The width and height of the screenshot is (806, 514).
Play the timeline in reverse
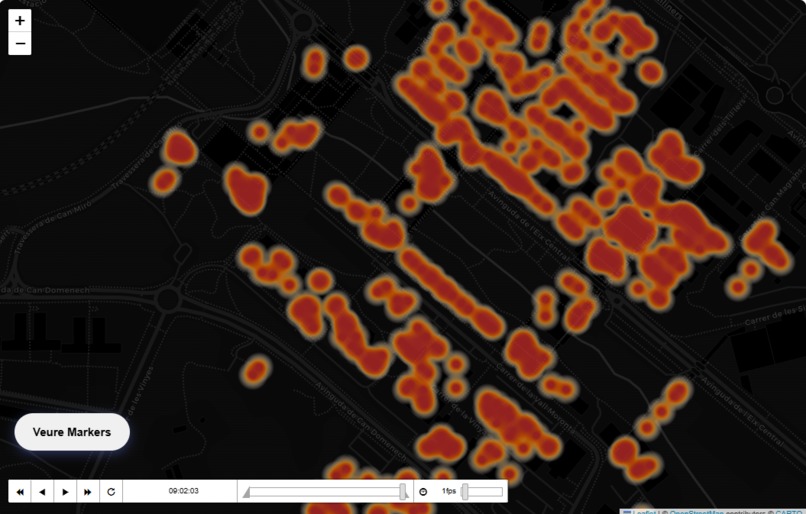tap(43, 492)
